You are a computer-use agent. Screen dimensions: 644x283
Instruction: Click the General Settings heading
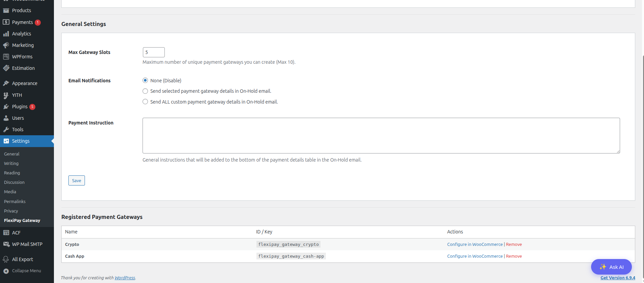[x=84, y=24]
